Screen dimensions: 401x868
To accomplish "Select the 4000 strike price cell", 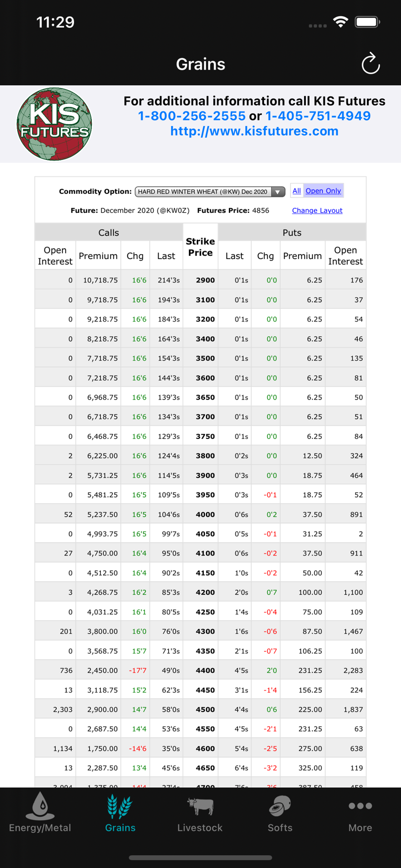I will coord(205,515).
